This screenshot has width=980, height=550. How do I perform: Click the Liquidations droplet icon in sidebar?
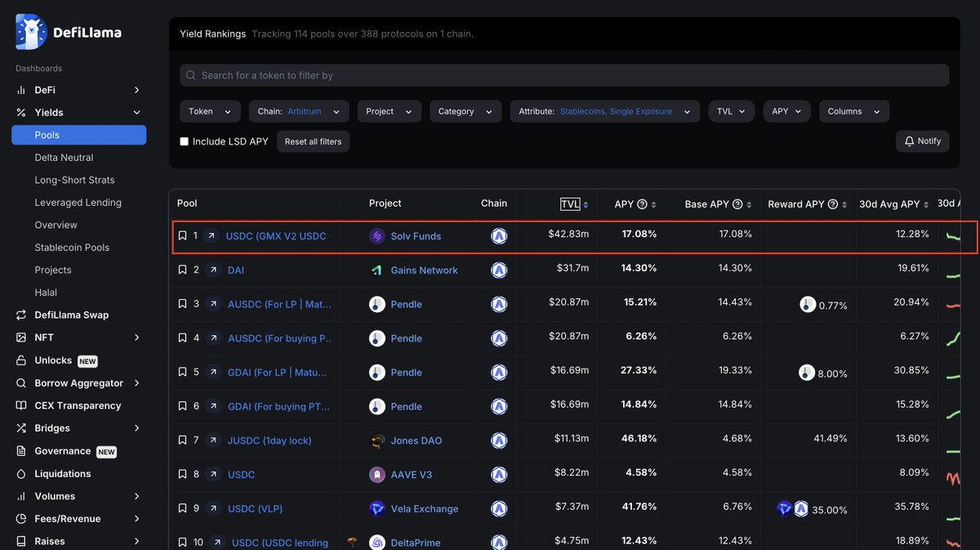(21, 474)
